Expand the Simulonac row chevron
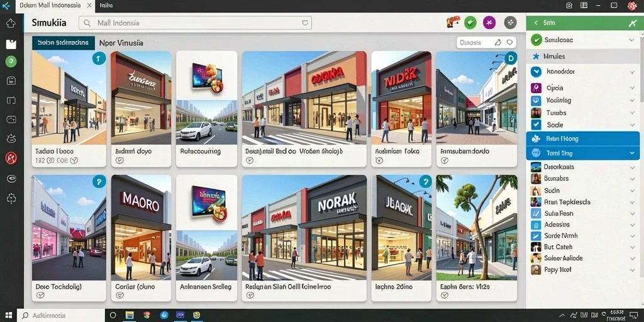The image size is (644, 322). [x=631, y=40]
